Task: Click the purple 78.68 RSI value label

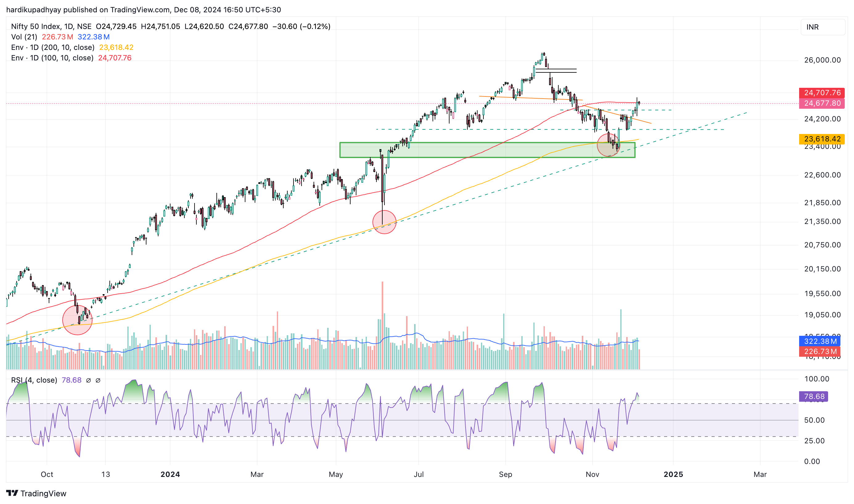Action: (x=814, y=397)
